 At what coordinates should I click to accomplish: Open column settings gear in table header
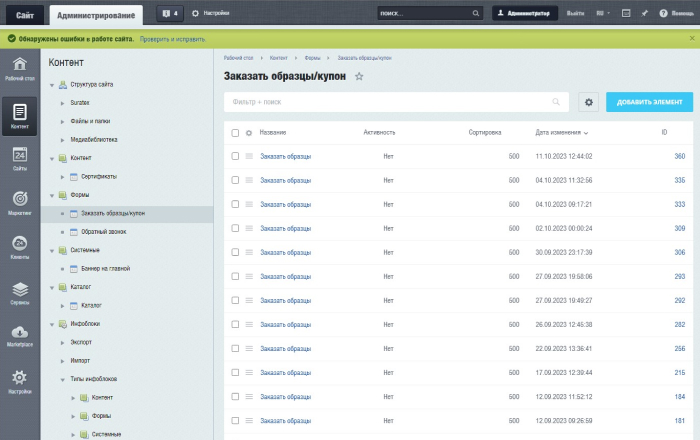[x=249, y=133]
